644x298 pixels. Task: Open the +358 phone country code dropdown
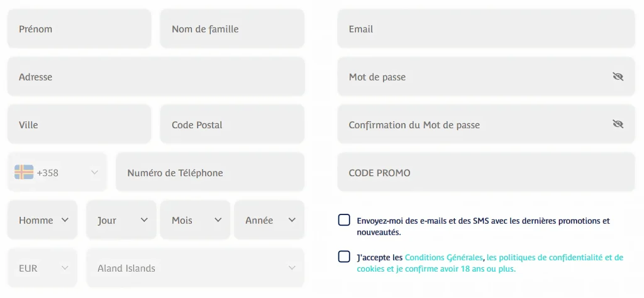tap(57, 172)
